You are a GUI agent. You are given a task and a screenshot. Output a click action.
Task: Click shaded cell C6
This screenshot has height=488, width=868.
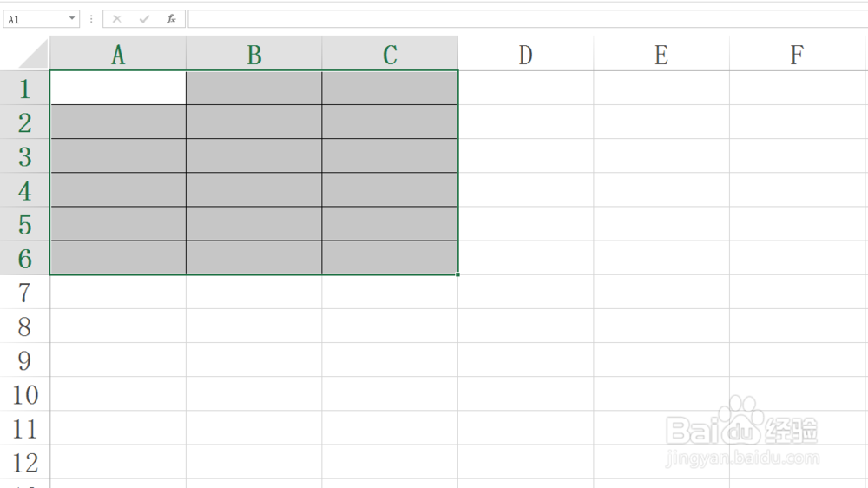click(x=390, y=258)
